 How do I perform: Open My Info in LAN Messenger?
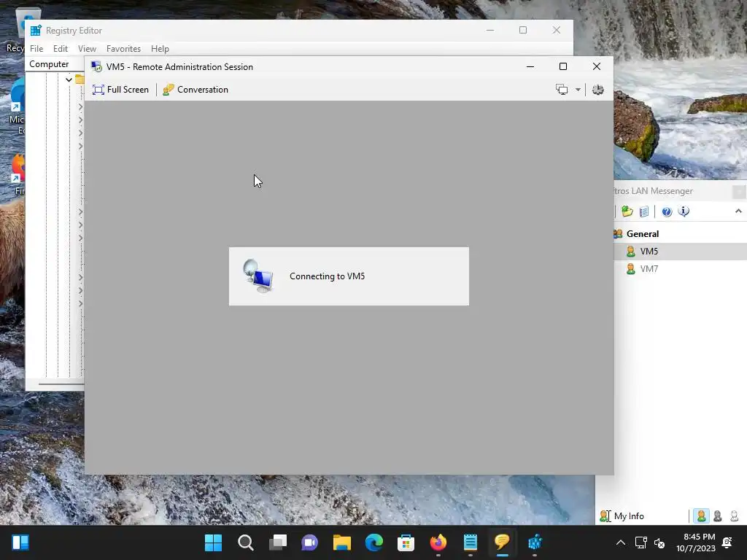[622, 516]
